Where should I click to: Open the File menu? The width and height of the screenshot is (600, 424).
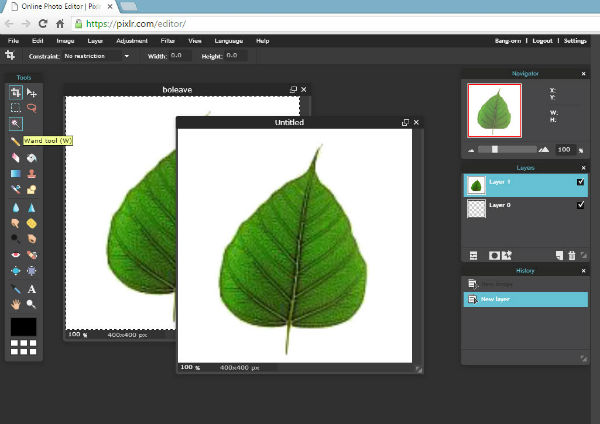click(13, 41)
